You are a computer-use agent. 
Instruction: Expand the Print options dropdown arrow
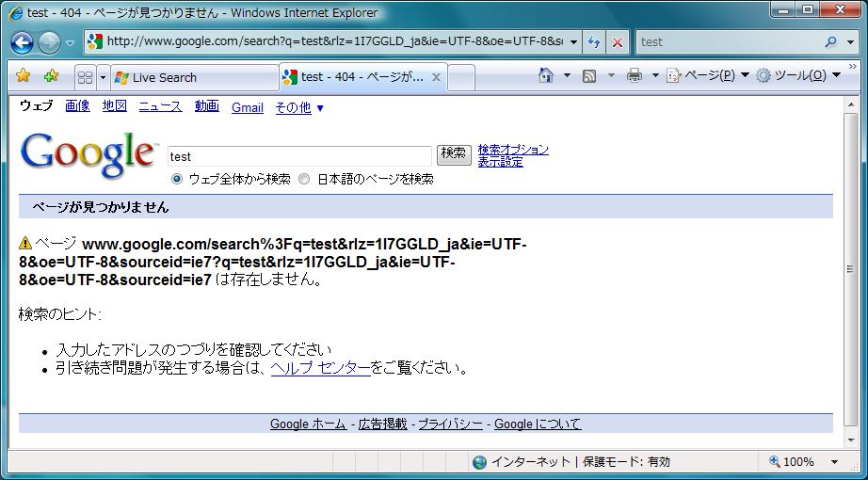tap(655, 75)
